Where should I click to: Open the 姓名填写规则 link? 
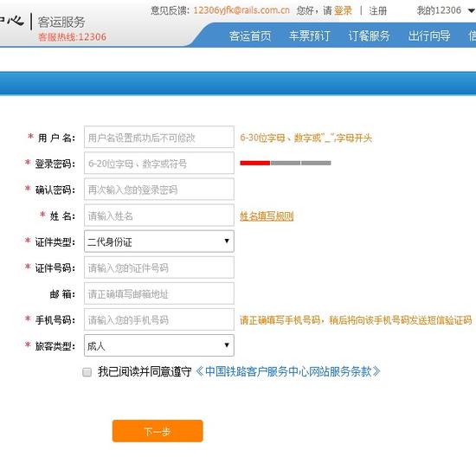click(x=267, y=216)
